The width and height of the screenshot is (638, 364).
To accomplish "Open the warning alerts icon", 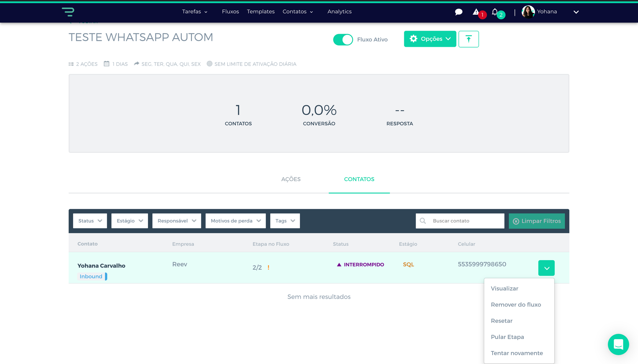I will [x=476, y=12].
